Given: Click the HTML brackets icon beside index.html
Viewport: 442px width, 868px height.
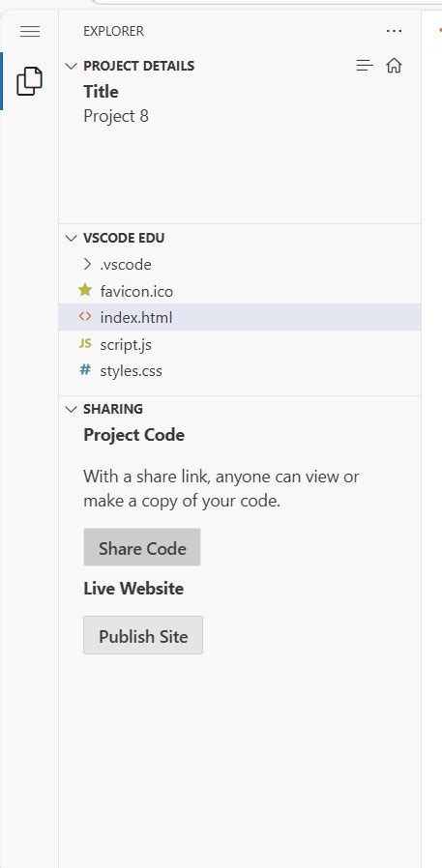Looking at the screenshot, I should [x=85, y=317].
